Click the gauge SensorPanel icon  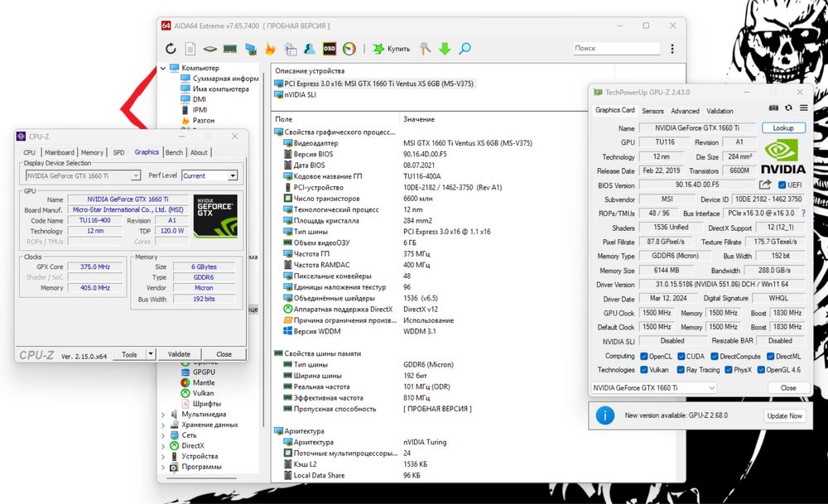point(349,49)
